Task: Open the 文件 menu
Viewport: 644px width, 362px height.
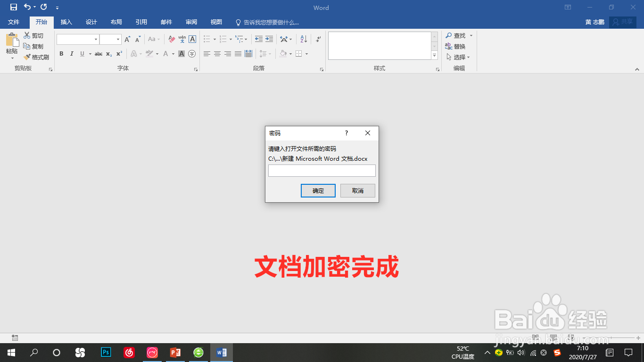Action: [14, 22]
